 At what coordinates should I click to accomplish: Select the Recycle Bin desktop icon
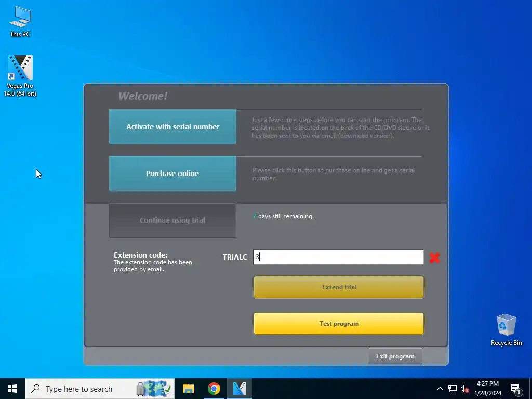(506, 330)
